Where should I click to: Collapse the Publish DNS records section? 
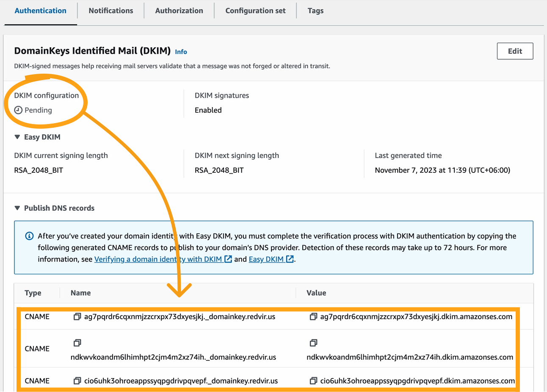click(x=17, y=208)
